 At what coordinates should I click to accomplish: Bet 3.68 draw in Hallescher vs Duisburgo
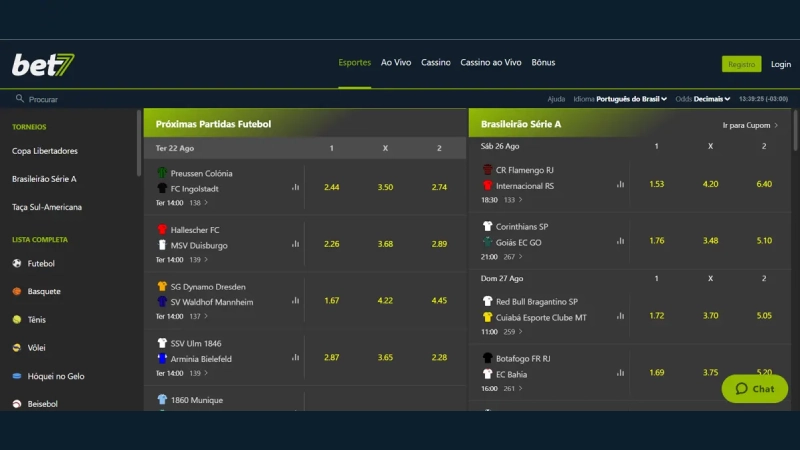coord(385,244)
